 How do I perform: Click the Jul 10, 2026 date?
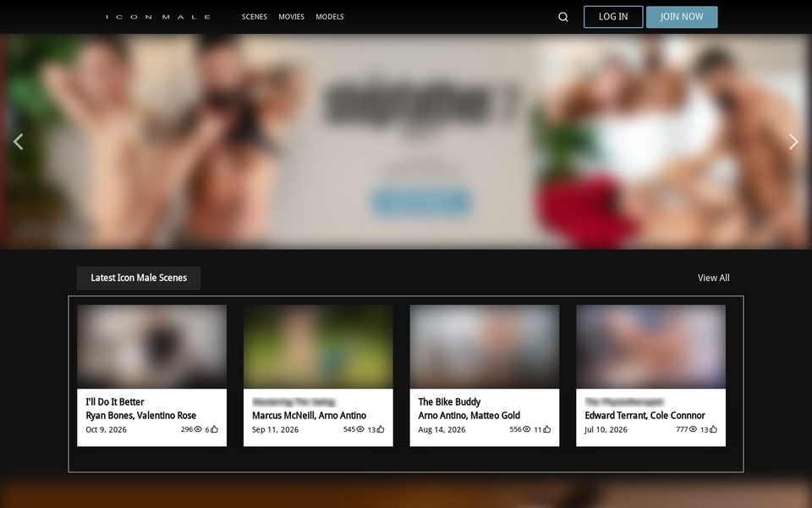[x=606, y=429]
